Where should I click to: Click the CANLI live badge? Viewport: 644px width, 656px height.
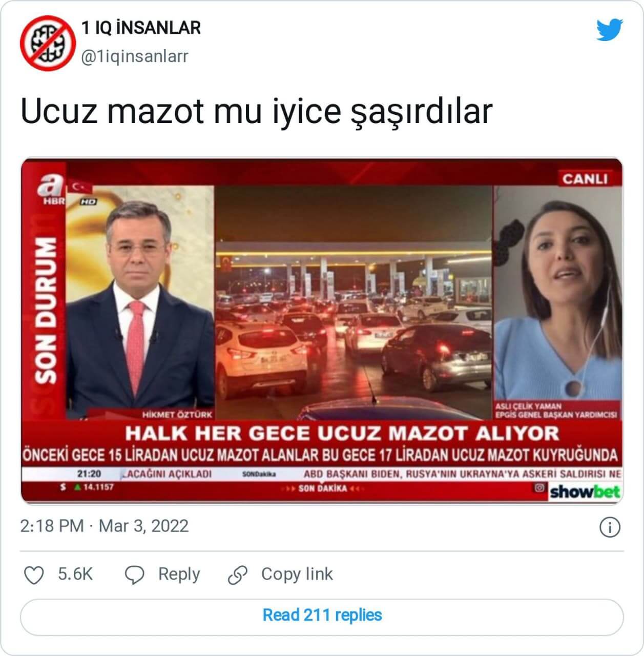[x=585, y=179]
